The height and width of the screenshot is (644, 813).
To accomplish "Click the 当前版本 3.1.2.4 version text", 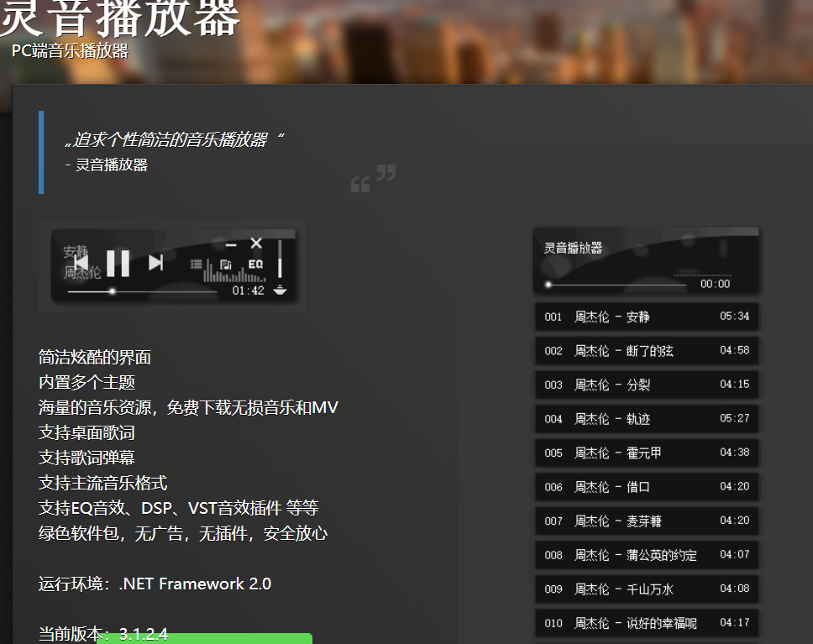I will coord(103,634).
